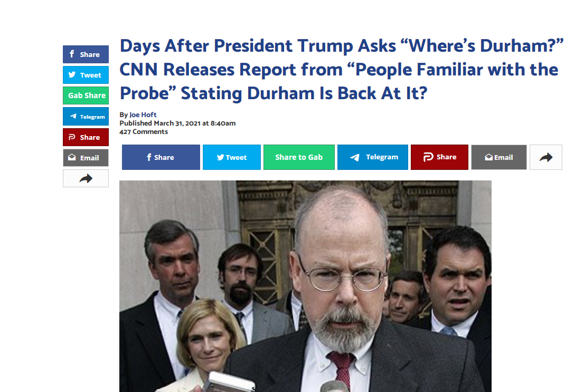Click the sidebar Facebook Share button
This screenshot has width=565, height=392.
pos(86,54)
